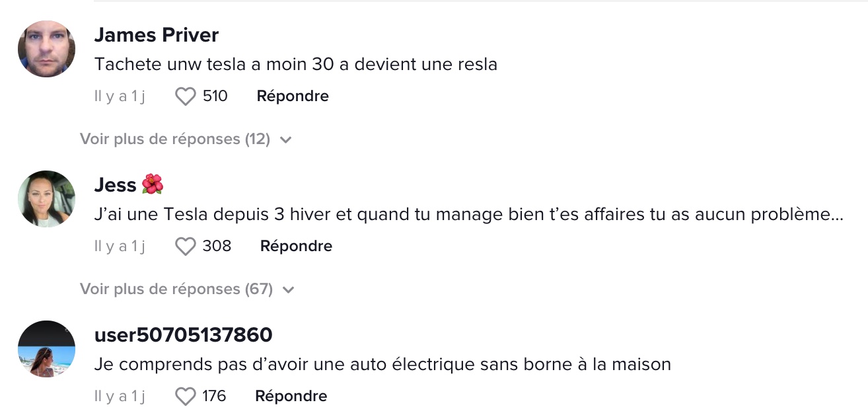Image resolution: width=868 pixels, height=419 pixels.
Task: Tap the heart icon on Jess's comment
Action: click(186, 247)
